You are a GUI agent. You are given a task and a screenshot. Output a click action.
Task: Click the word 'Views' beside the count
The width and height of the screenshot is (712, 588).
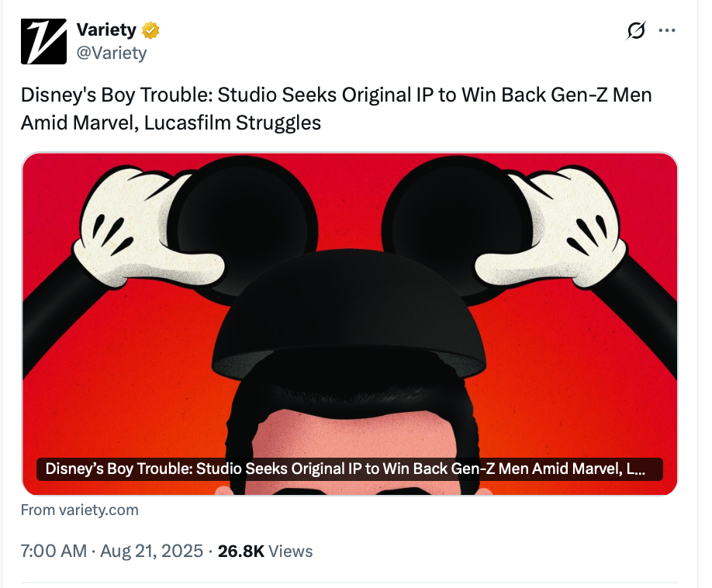(x=291, y=552)
